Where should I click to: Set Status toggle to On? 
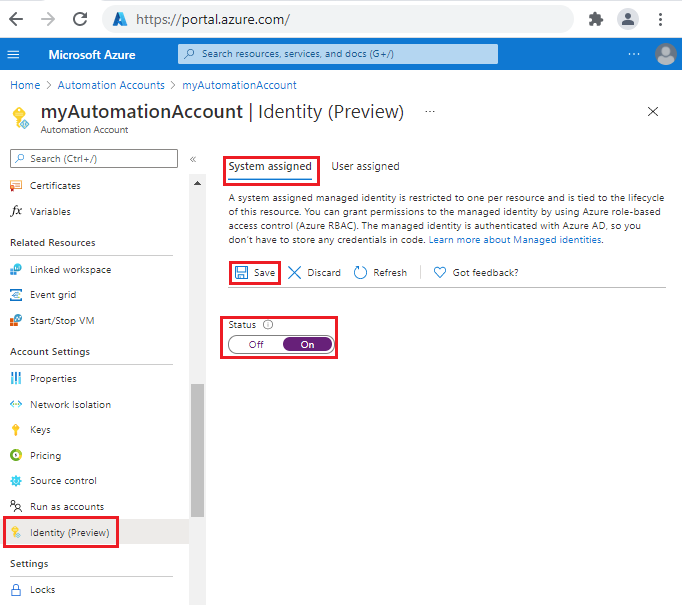click(308, 345)
